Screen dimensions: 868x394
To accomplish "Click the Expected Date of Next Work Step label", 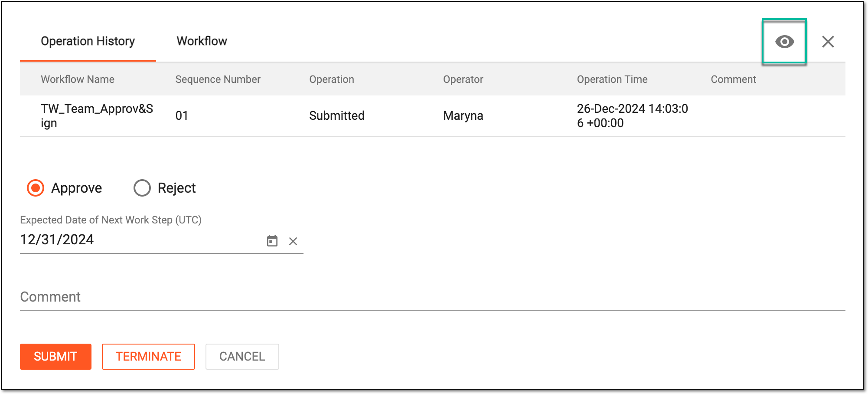I will pyautogui.click(x=111, y=220).
